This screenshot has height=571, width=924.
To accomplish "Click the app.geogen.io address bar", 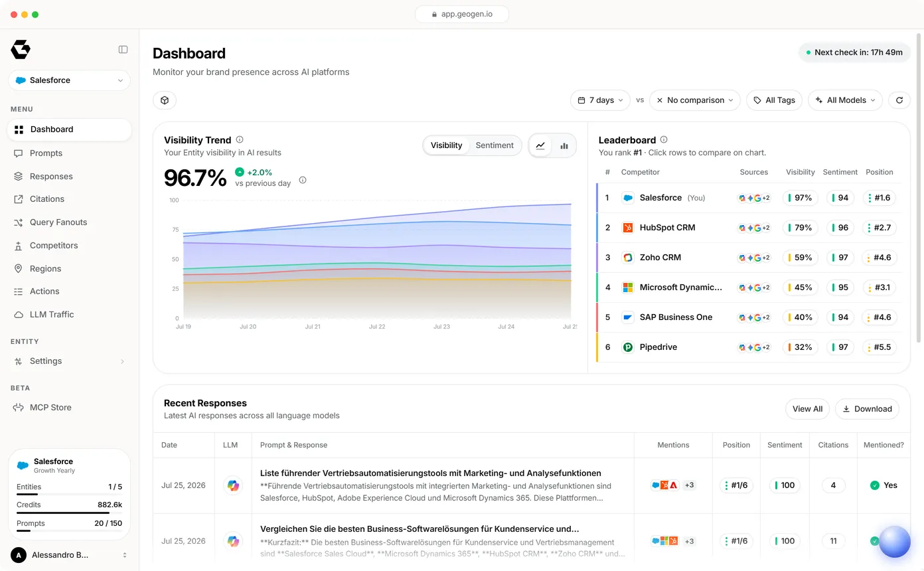I will 462,14.
